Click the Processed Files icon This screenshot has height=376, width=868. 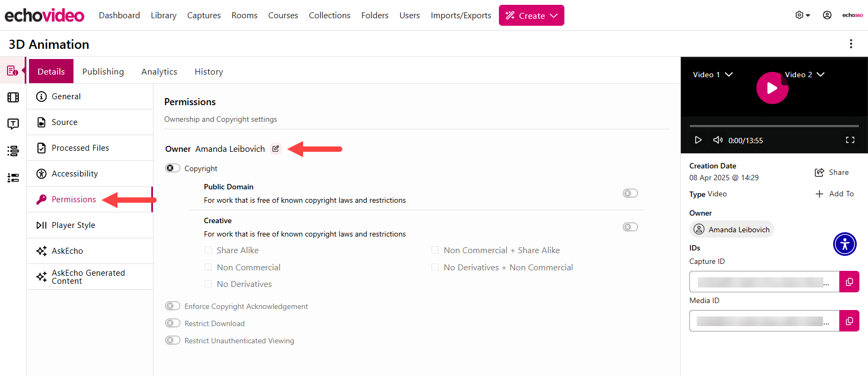tap(41, 148)
